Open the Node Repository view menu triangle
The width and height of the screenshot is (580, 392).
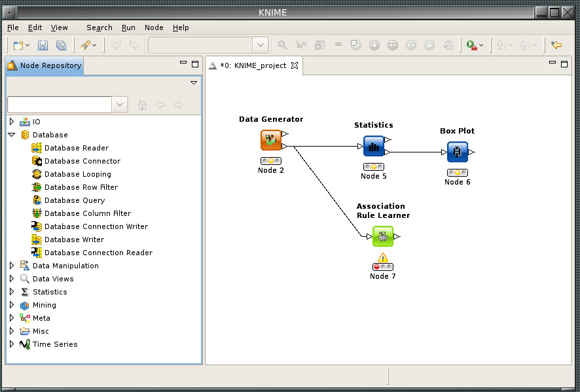point(194,83)
